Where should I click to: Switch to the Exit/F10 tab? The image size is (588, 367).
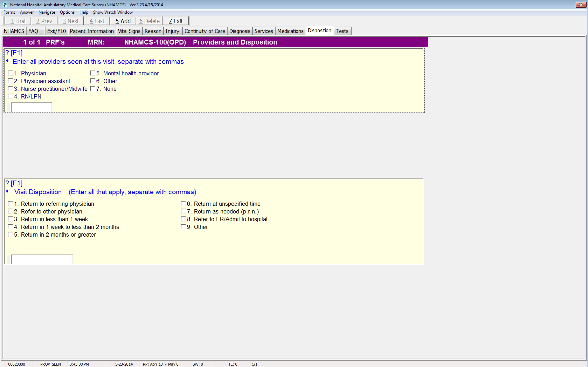coord(56,31)
